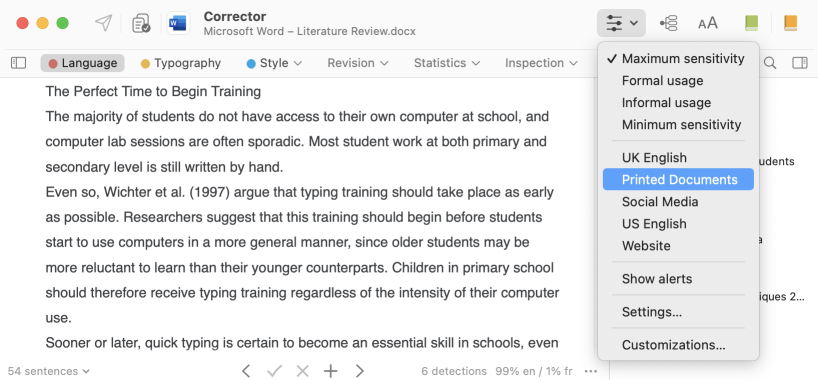This screenshot has height=380, width=818.
Task: Click the text size AA icon
Action: 707,23
